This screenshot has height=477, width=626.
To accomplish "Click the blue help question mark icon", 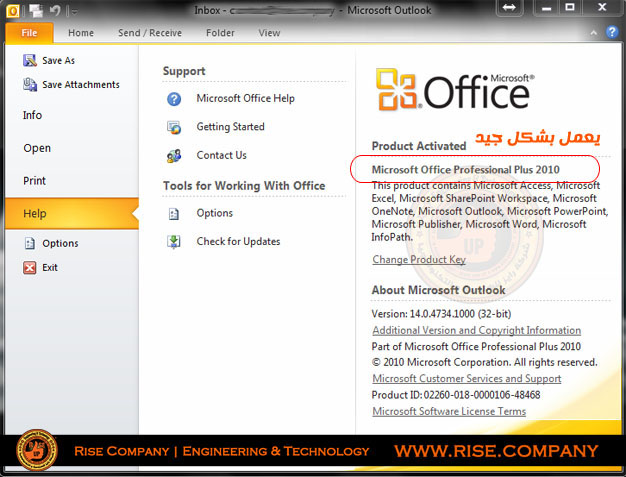I will click(x=612, y=32).
